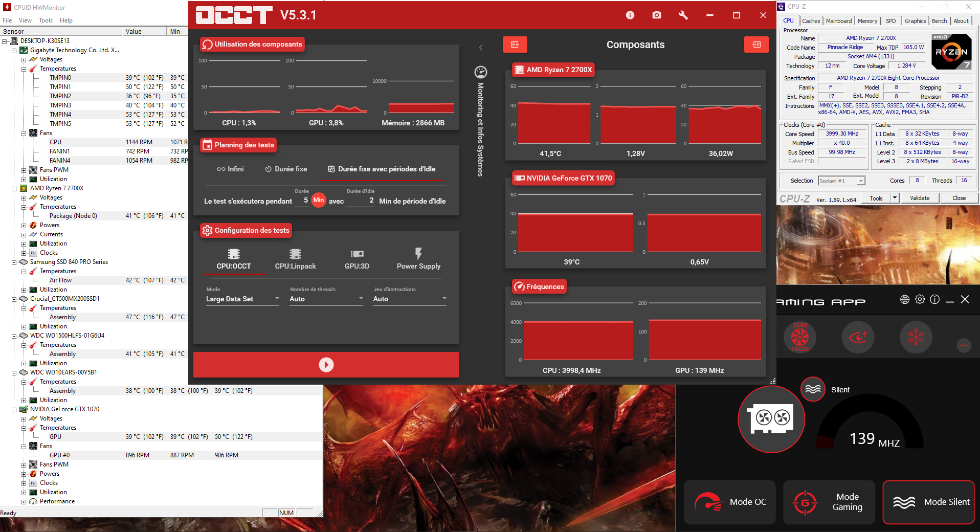Open Gaming App info icon

coord(934,299)
